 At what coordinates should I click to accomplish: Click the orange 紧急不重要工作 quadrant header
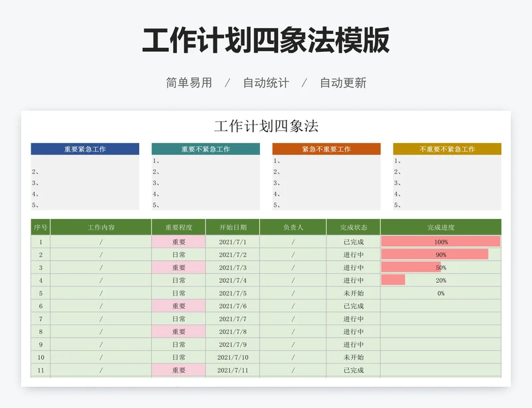(x=326, y=149)
